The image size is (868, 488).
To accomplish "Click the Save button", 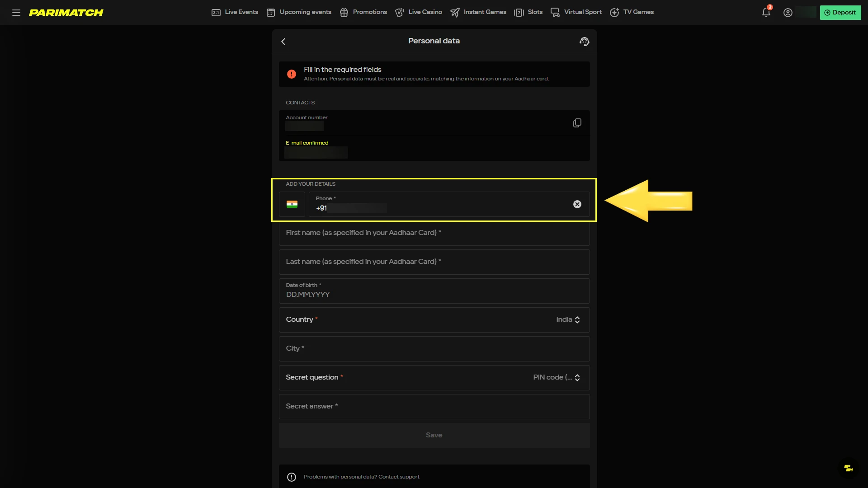I will [x=434, y=435].
